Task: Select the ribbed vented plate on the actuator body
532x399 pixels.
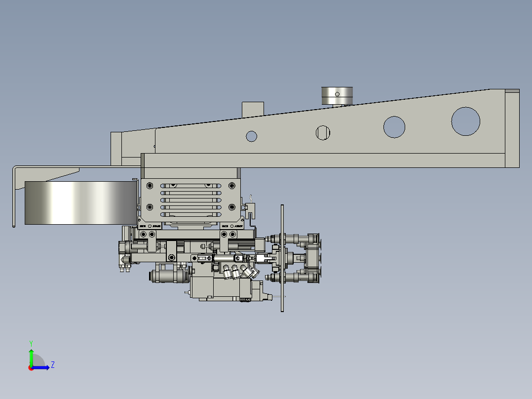Action: click(x=190, y=200)
